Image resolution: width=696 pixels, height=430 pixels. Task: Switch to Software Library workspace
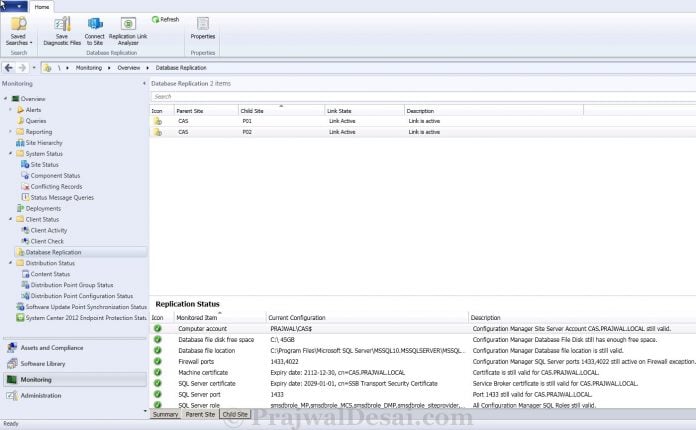75,364
